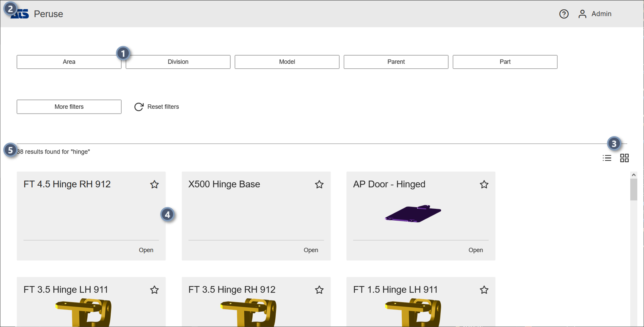
Task: Open the Division filter dropdown
Action: (178, 62)
